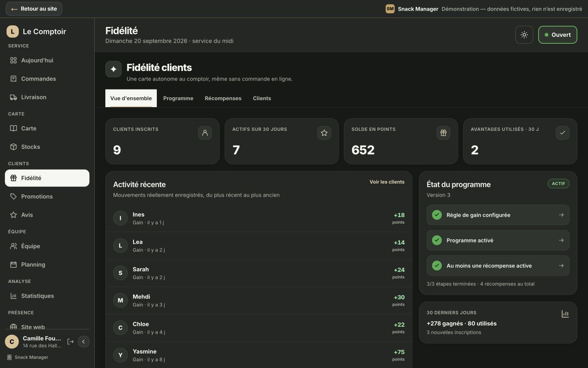Click the +75 points value for Yasmine

399,352
